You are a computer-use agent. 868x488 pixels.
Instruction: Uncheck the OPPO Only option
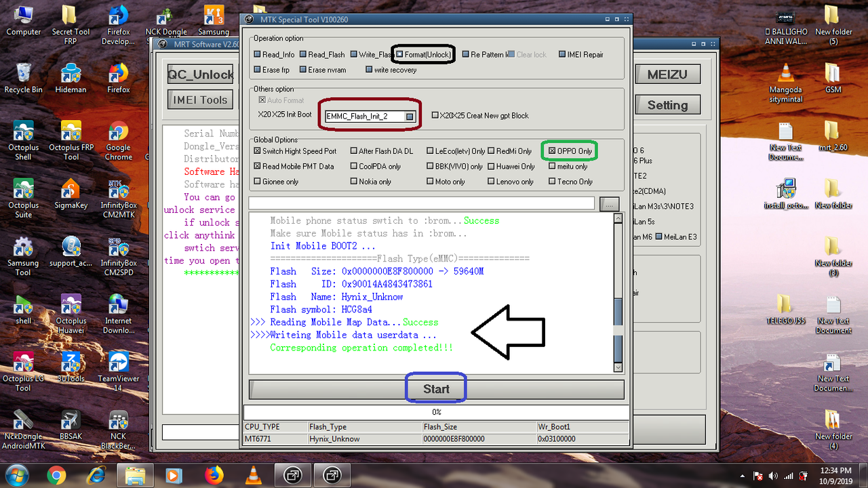click(552, 150)
